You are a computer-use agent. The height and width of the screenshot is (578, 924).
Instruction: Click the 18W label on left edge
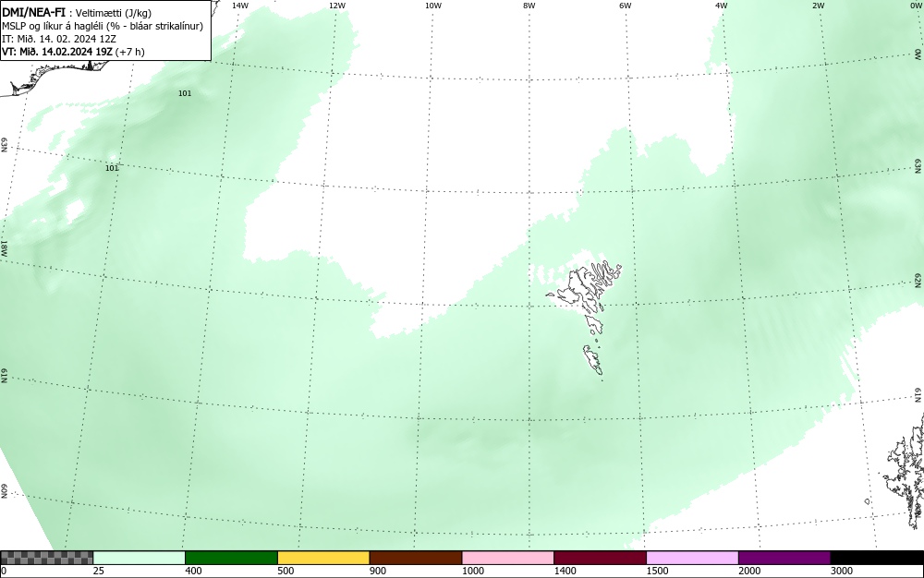(x=4, y=247)
